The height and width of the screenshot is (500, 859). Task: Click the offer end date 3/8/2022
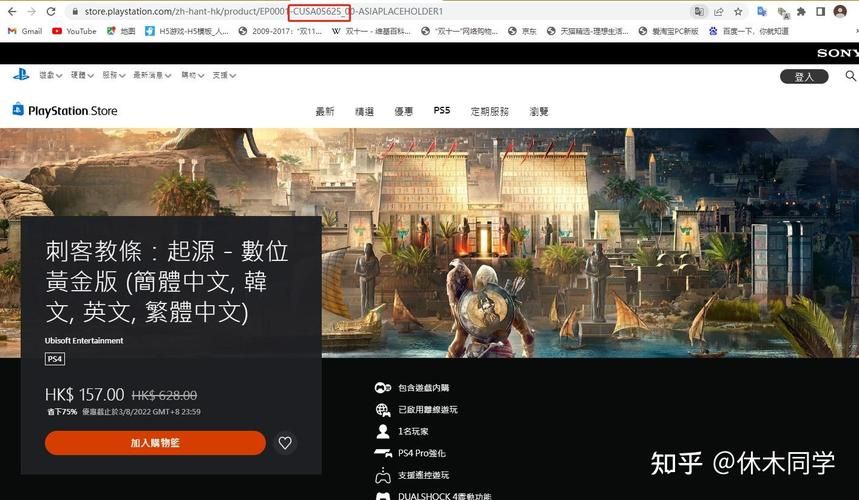click(141, 412)
